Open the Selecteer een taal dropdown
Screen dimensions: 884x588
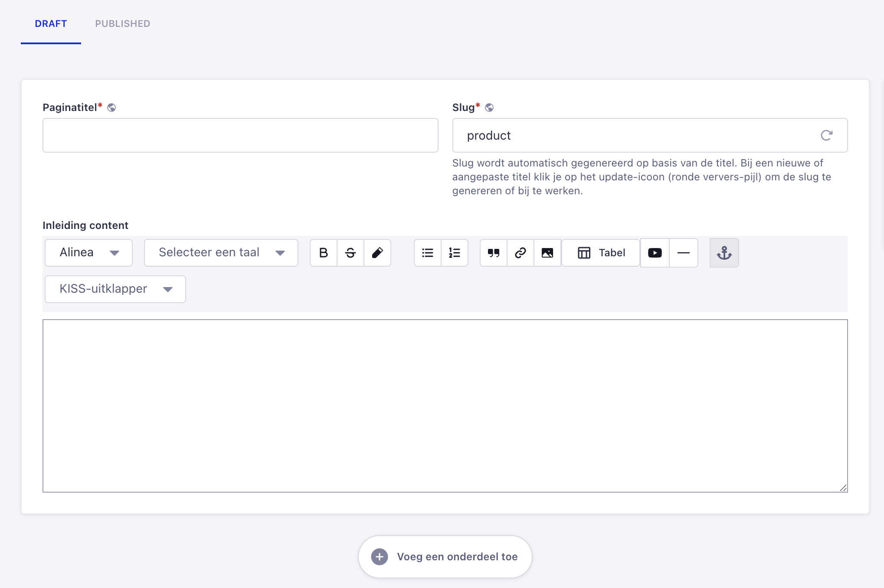(x=221, y=253)
